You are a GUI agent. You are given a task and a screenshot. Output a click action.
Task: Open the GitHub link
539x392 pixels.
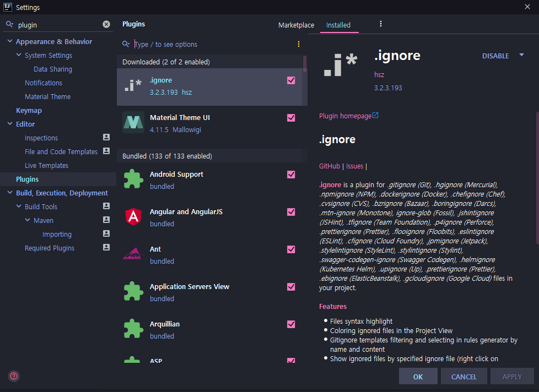330,166
